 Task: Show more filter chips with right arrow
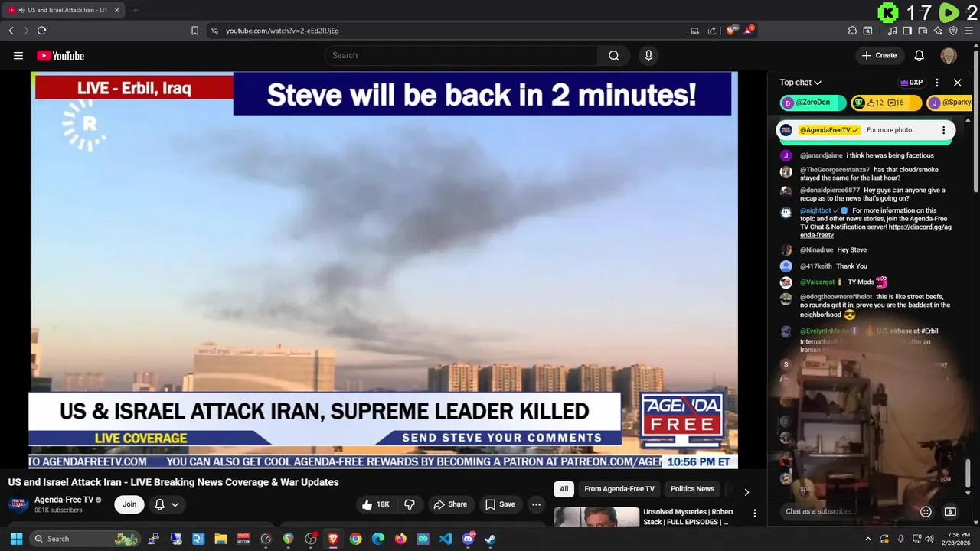(746, 492)
